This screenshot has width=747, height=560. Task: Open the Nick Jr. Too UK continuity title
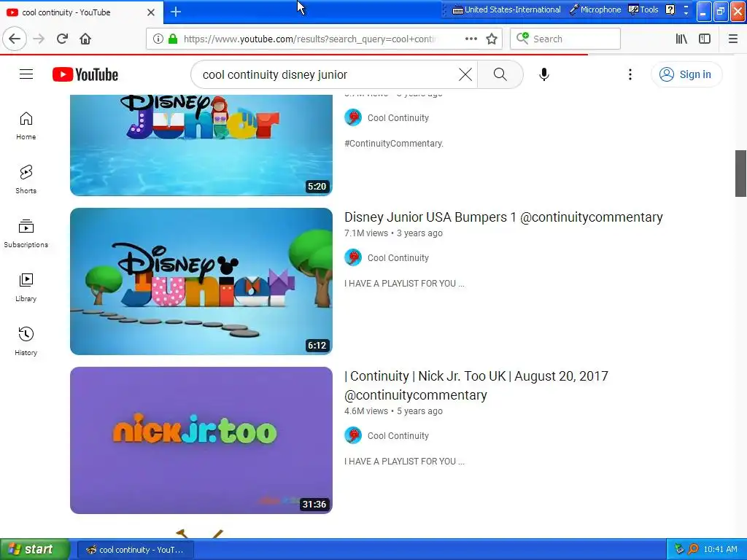tap(476, 386)
